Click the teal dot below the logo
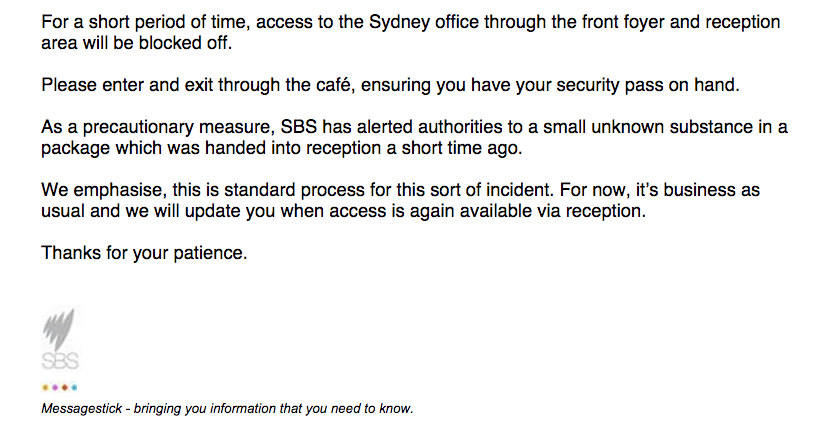The height and width of the screenshot is (437, 831). coord(74,388)
